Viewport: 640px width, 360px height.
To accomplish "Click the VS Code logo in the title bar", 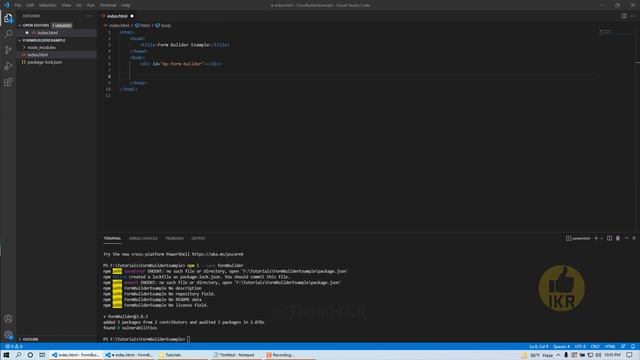I will tap(7, 5).
